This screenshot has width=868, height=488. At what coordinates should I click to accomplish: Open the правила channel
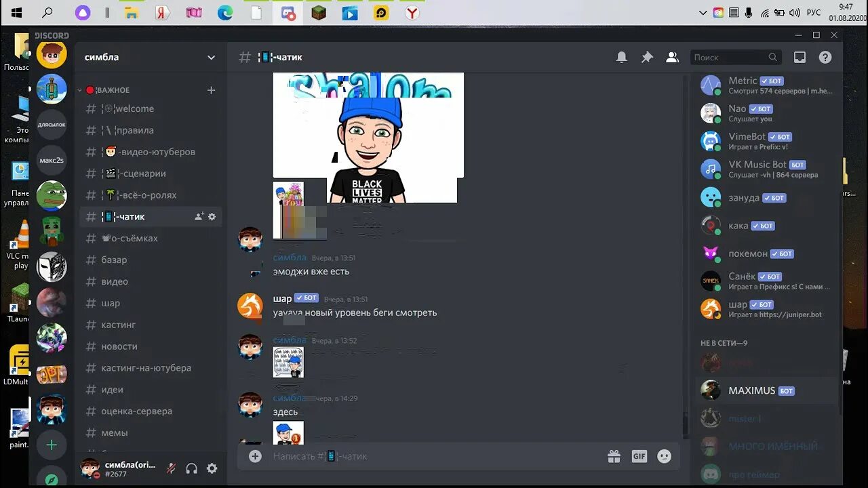click(151, 130)
